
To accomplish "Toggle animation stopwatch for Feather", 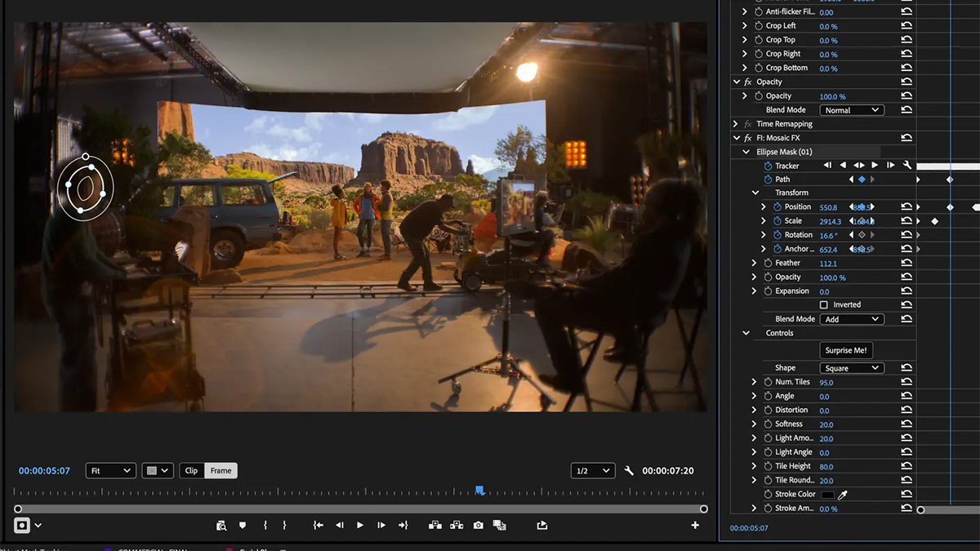I will coord(768,263).
